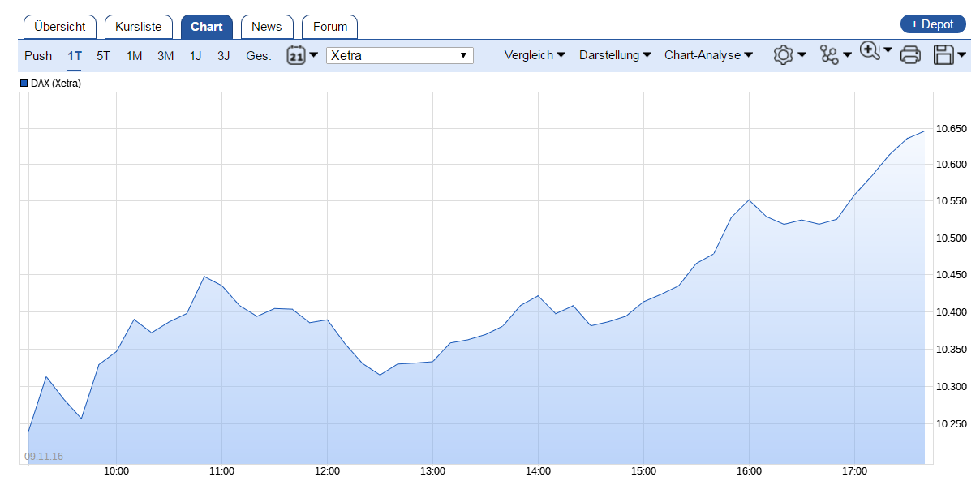Expand the Chart-Analyse dropdown

coord(708,55)
